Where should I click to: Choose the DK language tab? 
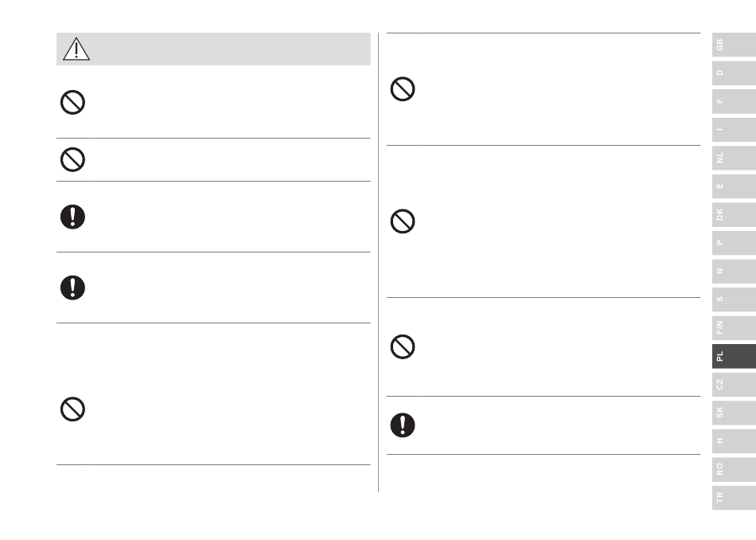pyautogui.click(x=734, y=215)
